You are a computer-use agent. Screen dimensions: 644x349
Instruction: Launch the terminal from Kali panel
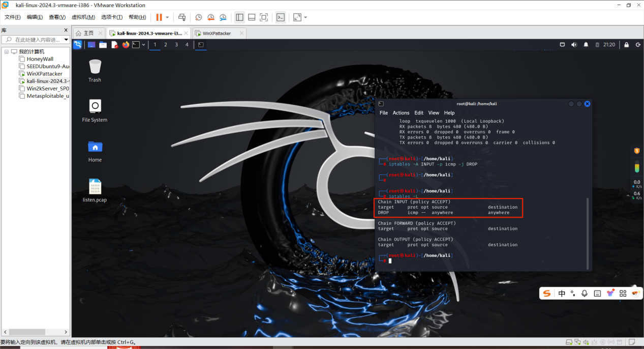click(136, 45)
